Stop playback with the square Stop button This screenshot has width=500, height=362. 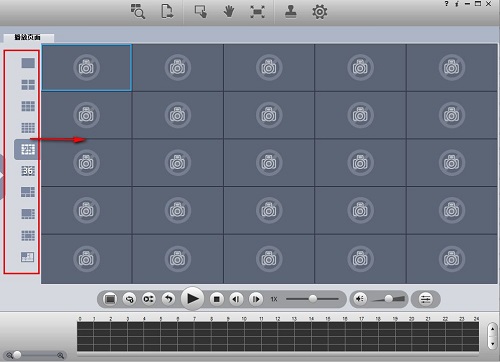click(217, 299)
